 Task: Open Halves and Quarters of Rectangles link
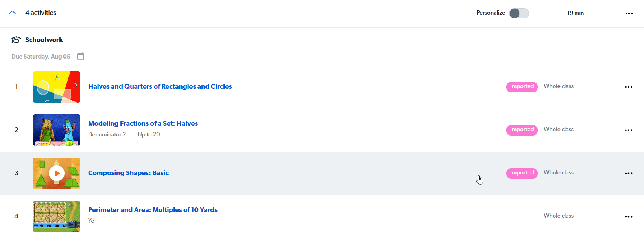click(x=160, y=86)
